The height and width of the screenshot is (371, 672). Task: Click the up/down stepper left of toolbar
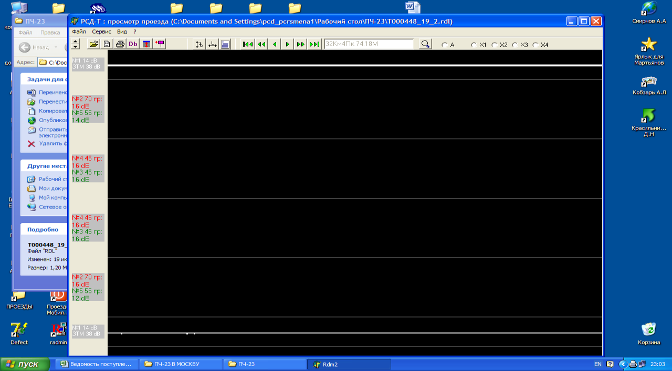[x=76, y=44]
